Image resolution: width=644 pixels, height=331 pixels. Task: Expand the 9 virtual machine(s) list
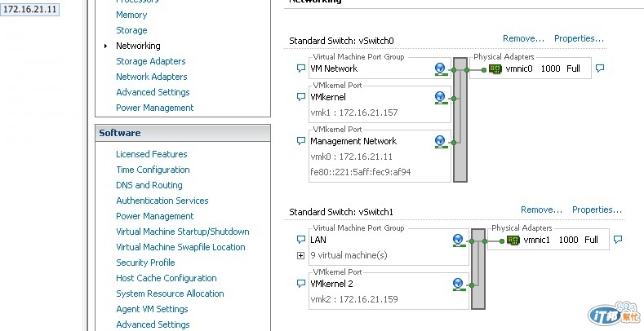301,255
